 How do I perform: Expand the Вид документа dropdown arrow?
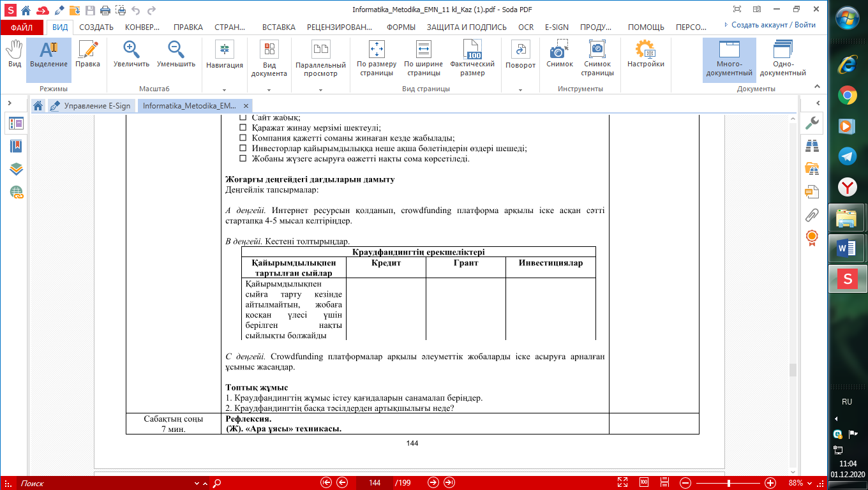coord(269,90)
